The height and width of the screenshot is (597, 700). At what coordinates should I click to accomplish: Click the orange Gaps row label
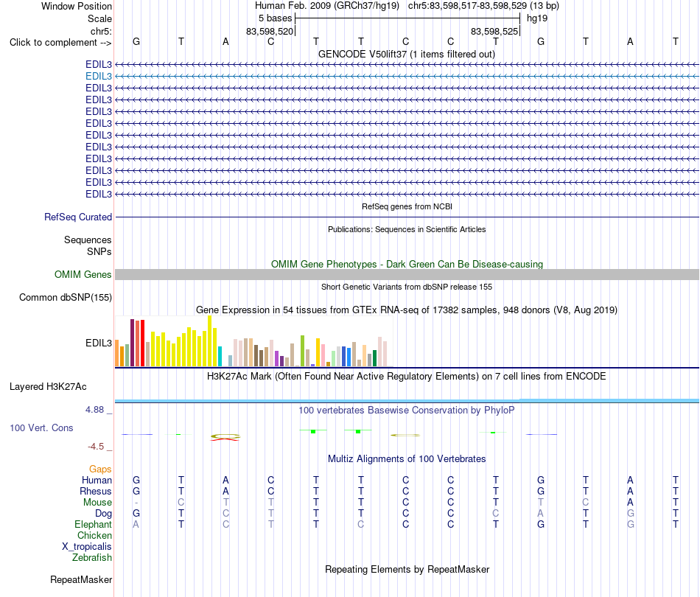100,469
